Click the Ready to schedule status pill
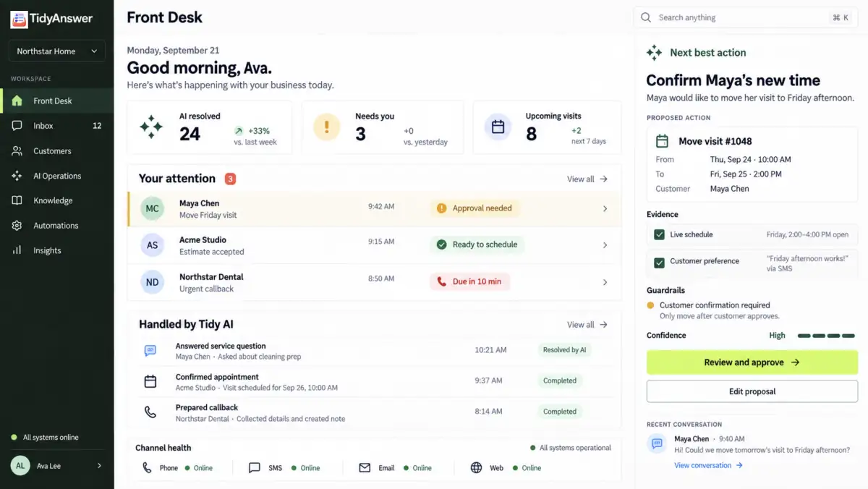 click(x=477, y=244)
